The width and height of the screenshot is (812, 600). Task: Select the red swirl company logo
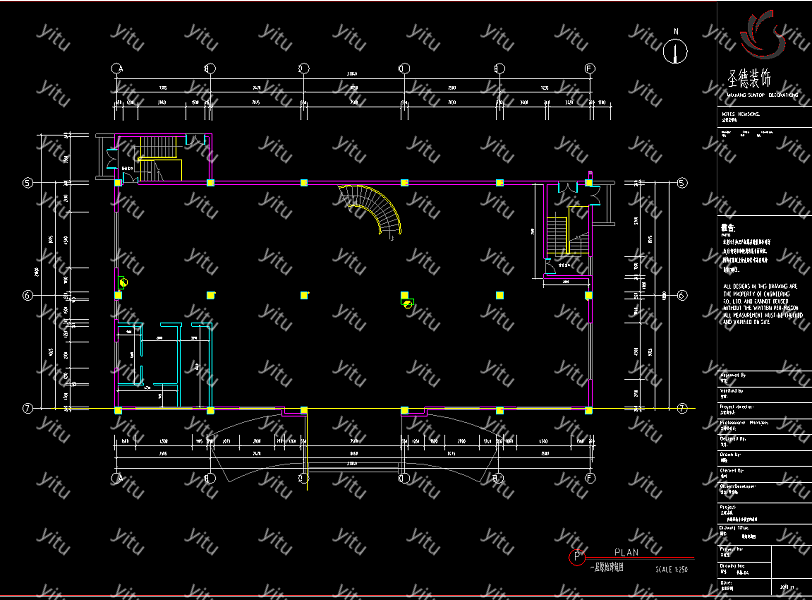pos(763,34)
